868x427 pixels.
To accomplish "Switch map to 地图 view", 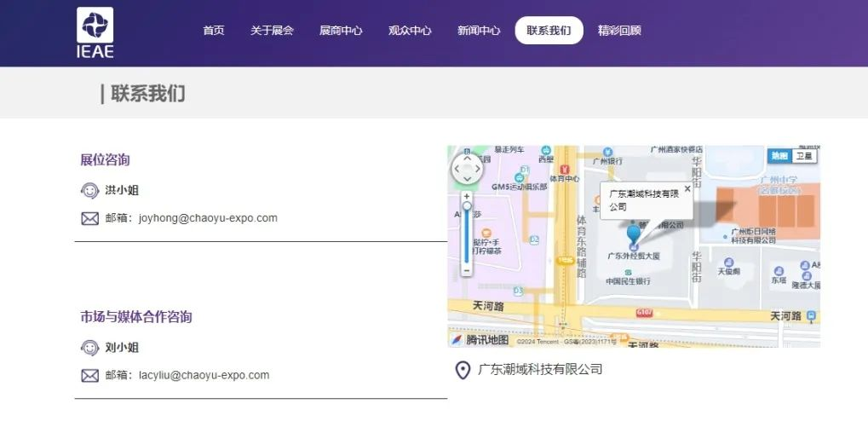I will coord(779,156).
